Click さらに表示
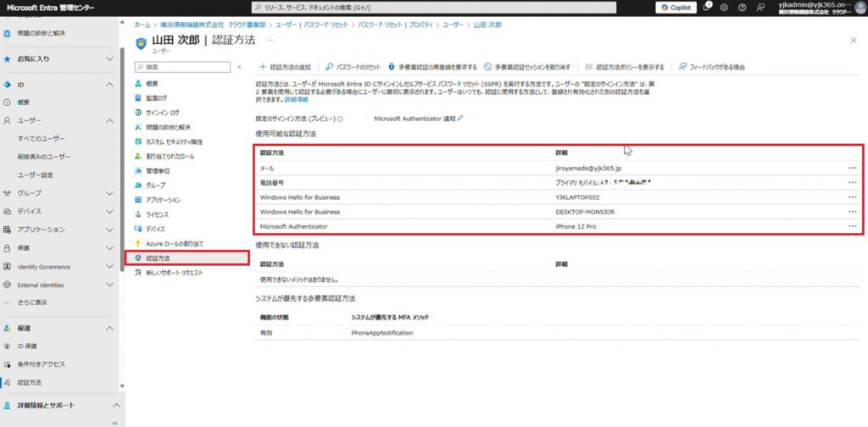 pos(32,303)
